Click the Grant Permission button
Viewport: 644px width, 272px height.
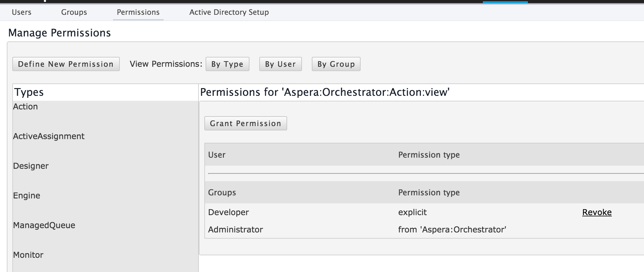246,123
